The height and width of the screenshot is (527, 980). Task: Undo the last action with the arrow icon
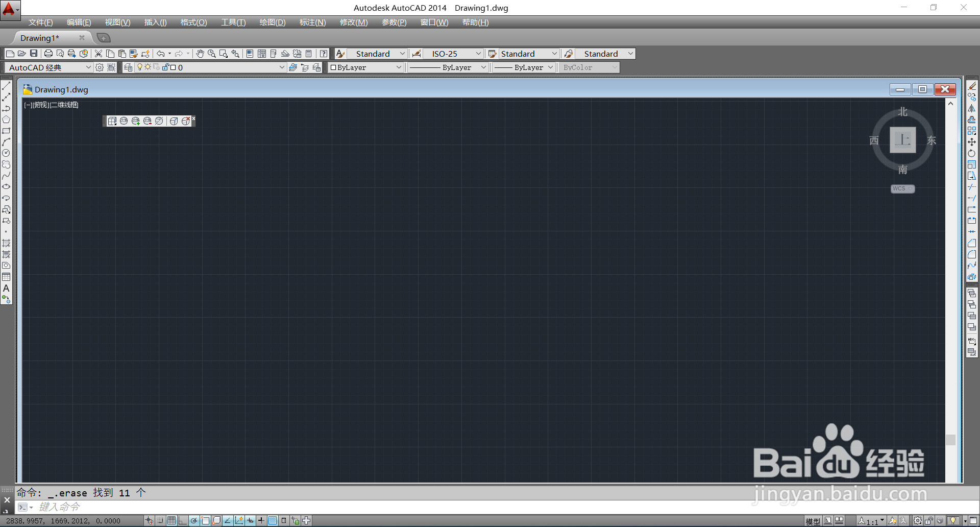(161, 54)
